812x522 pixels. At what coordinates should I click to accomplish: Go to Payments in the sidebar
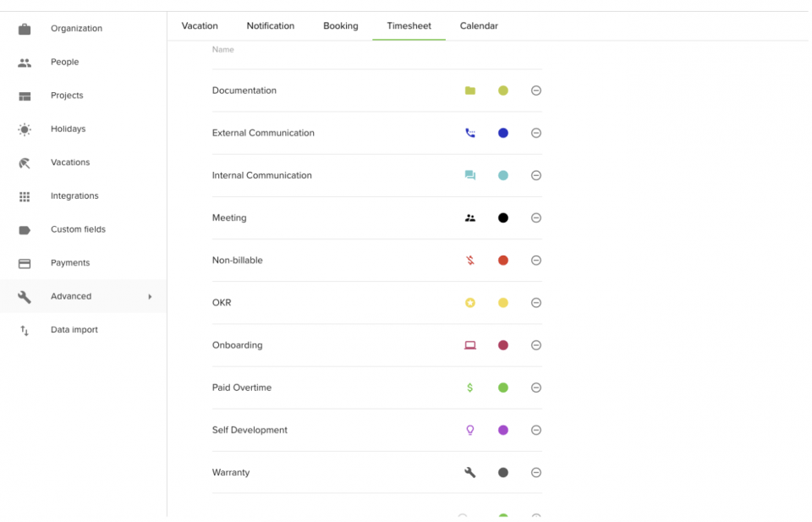(83, 263)
